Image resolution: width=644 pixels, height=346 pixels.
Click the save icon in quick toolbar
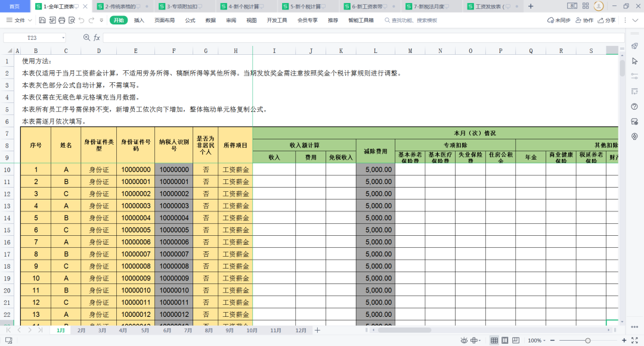[x=42, y=20]
